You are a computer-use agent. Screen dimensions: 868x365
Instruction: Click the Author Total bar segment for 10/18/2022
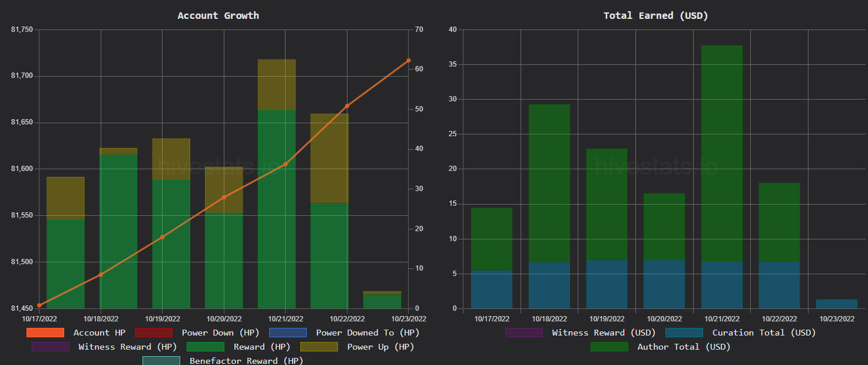coord(549,183)
